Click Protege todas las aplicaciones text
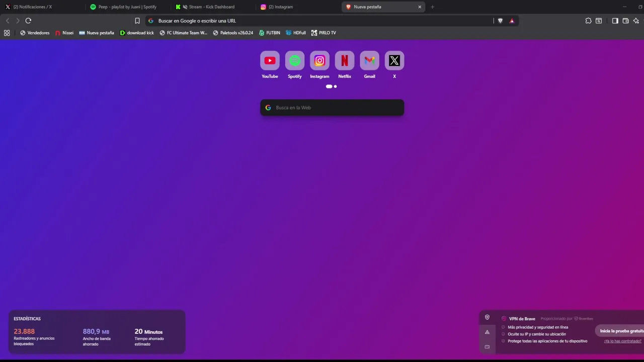Image resolution: width=644 pixels, height=362 pixels. click(547, 341)
